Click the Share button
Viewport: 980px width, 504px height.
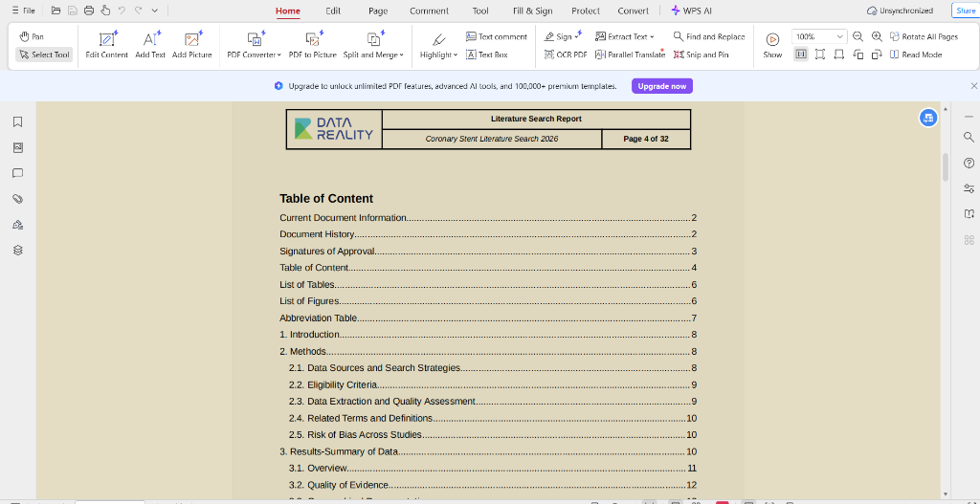(x=965, y=11)
